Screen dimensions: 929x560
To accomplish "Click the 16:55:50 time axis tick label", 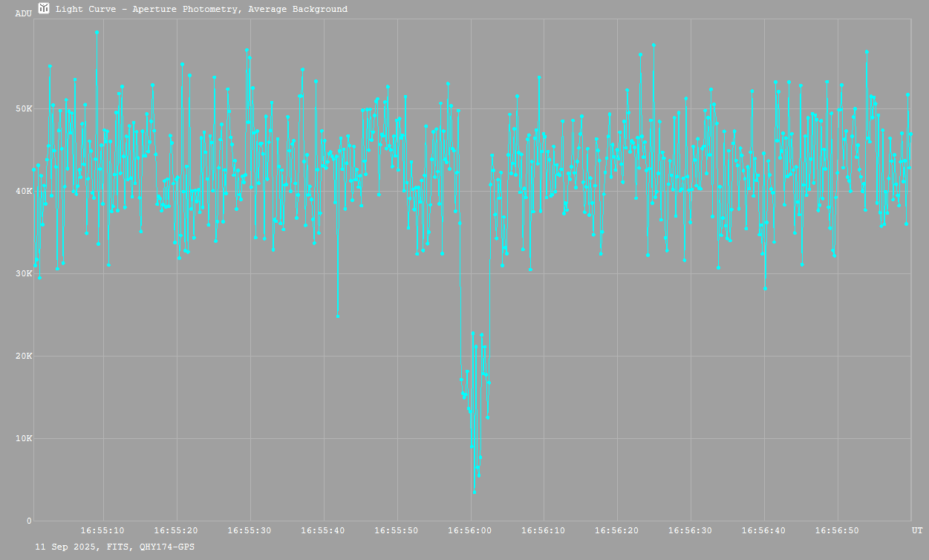I will tap(397, 530).
